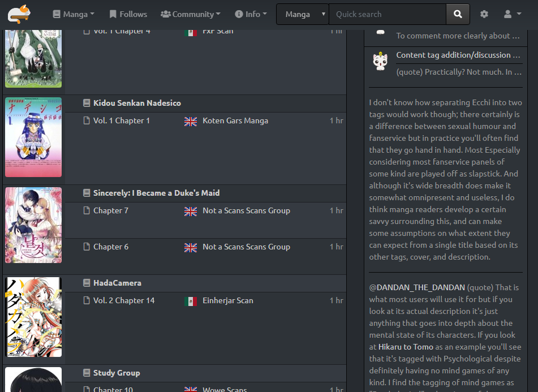Open the Manga navigation menu
Image resolution: width=538 pixels, height=392 pixels.
coord(74,14)
